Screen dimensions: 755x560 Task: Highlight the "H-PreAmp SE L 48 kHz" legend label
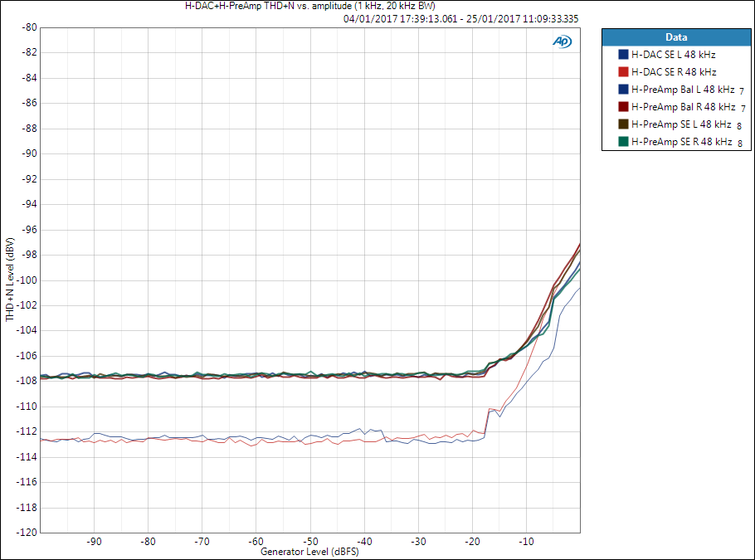681,124
